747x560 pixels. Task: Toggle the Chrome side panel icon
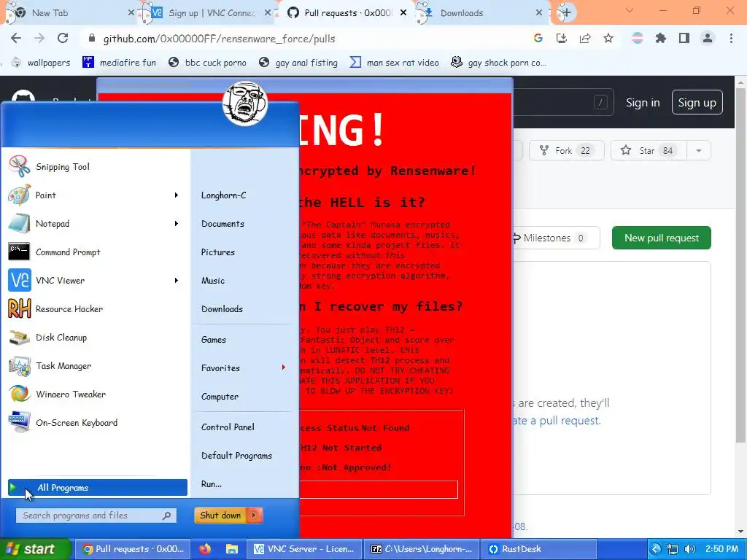click(684, 38)
